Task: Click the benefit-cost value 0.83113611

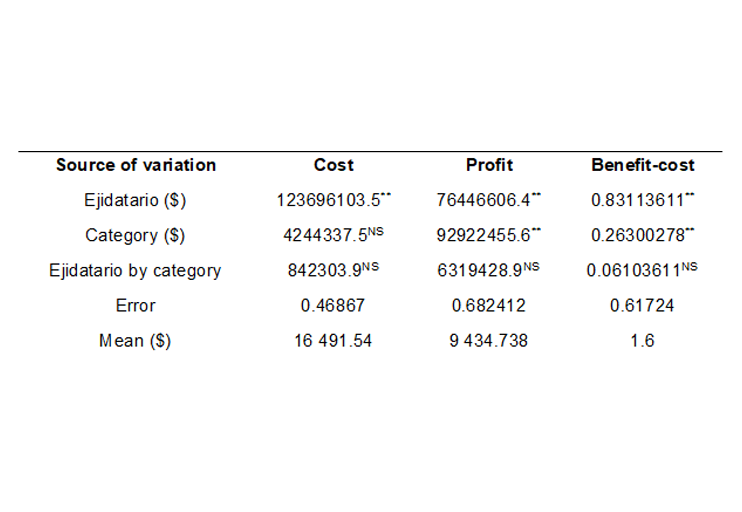Action: pyautogui.click(x=638, y=200)
